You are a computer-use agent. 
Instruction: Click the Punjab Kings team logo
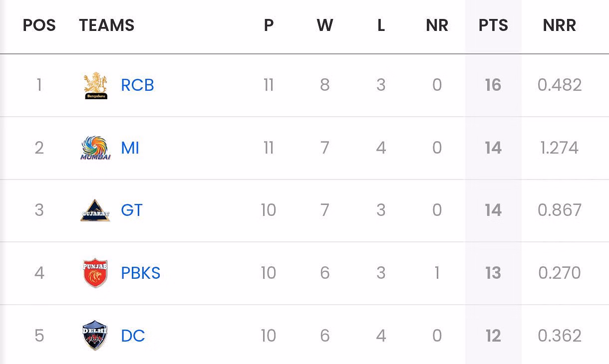click(95, 273)
